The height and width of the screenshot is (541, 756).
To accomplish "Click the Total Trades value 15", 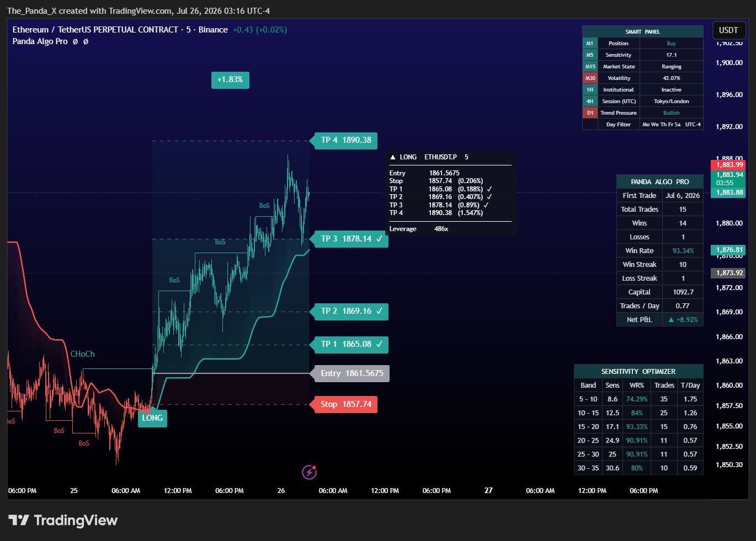I will point(683,209).
